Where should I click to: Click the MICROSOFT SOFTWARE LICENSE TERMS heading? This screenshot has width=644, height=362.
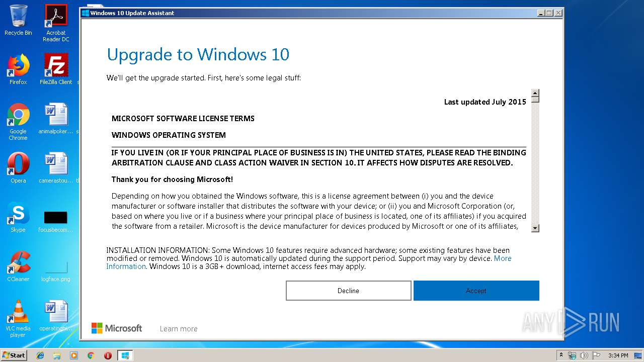point(183,119)
